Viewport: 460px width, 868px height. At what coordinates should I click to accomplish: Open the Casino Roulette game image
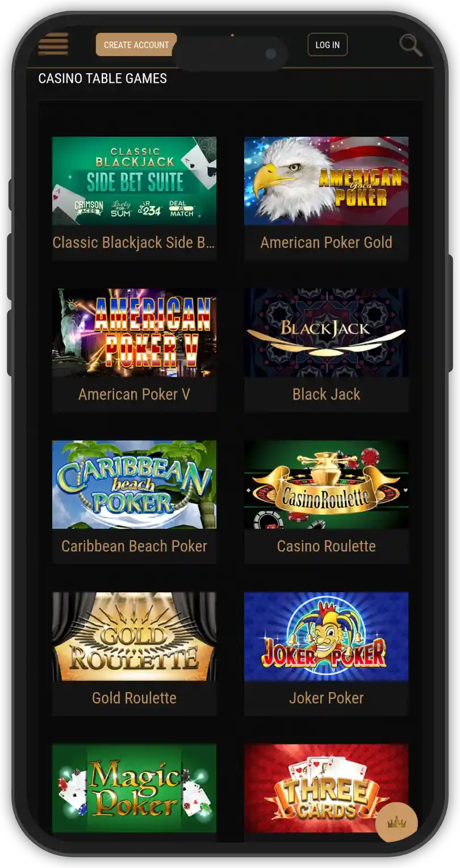(x=327, y=484)
